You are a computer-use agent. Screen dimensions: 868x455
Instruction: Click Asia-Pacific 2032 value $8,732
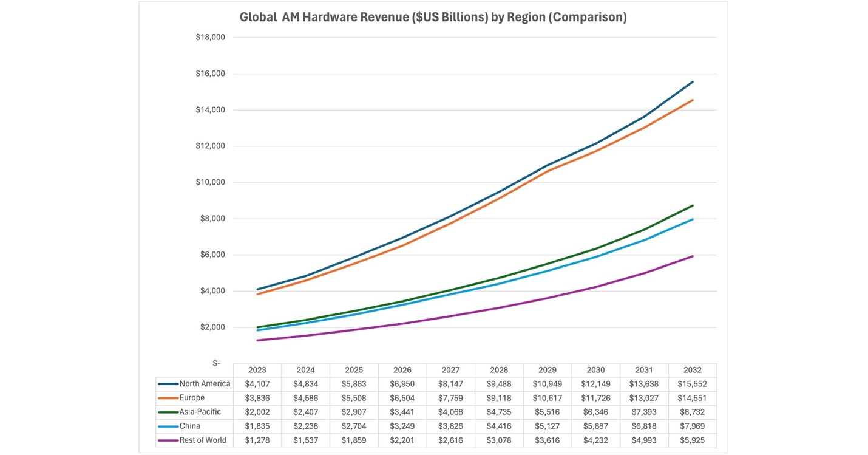[693, 412]
